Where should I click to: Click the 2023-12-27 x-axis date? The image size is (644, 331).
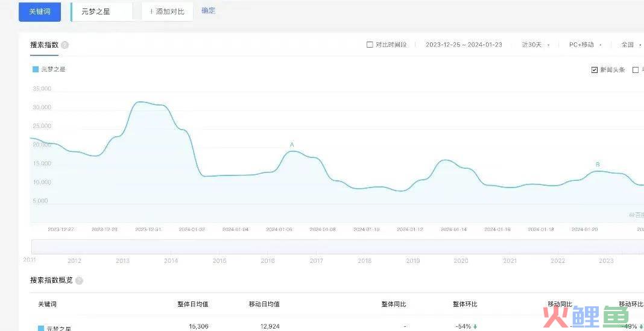tap(61, 230)
